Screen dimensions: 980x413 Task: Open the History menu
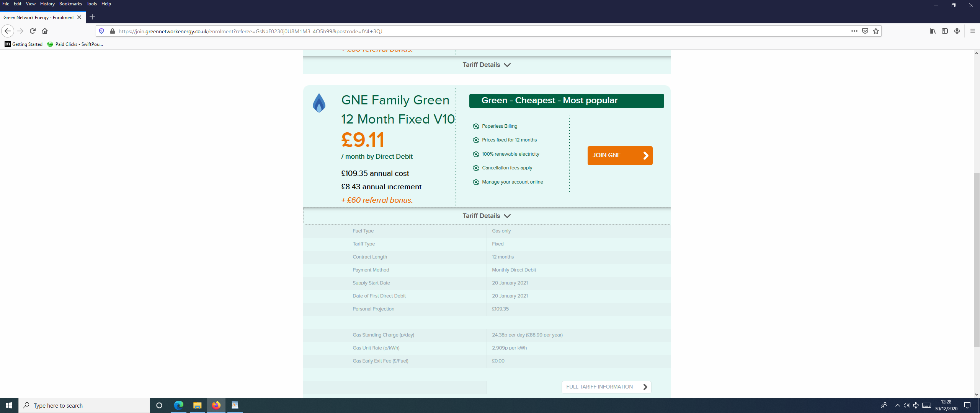pyautogui.click(x=47, y=4)
